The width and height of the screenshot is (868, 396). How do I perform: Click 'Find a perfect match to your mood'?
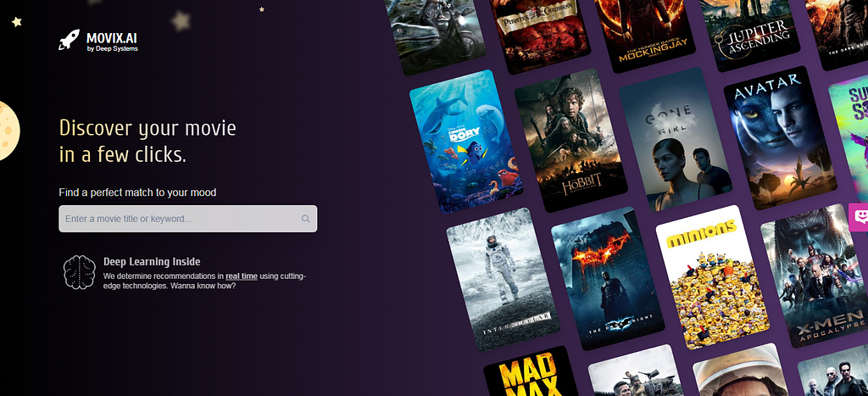[x=137, y=192]
